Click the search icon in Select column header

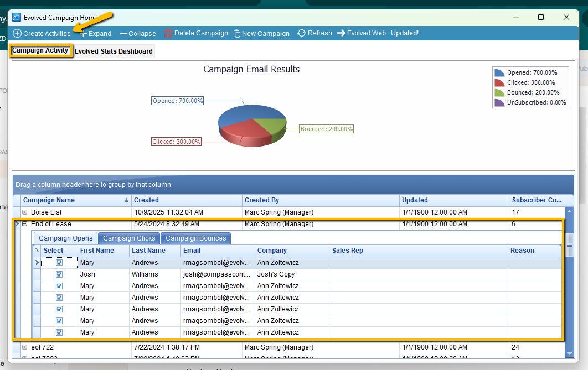point(37,251)
